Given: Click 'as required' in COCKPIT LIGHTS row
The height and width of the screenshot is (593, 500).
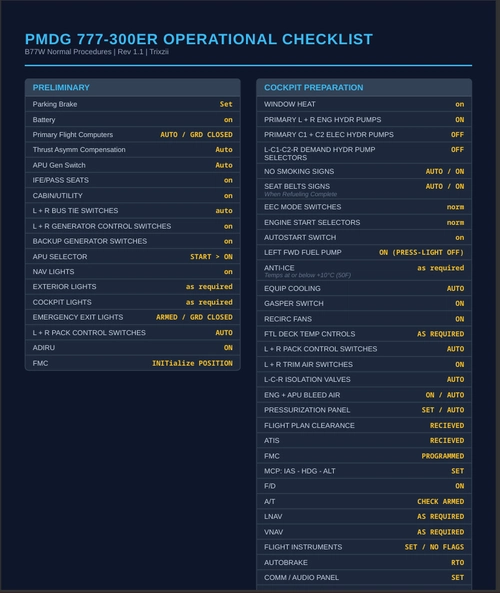Looking at the screenshot, I should (209, 302).
